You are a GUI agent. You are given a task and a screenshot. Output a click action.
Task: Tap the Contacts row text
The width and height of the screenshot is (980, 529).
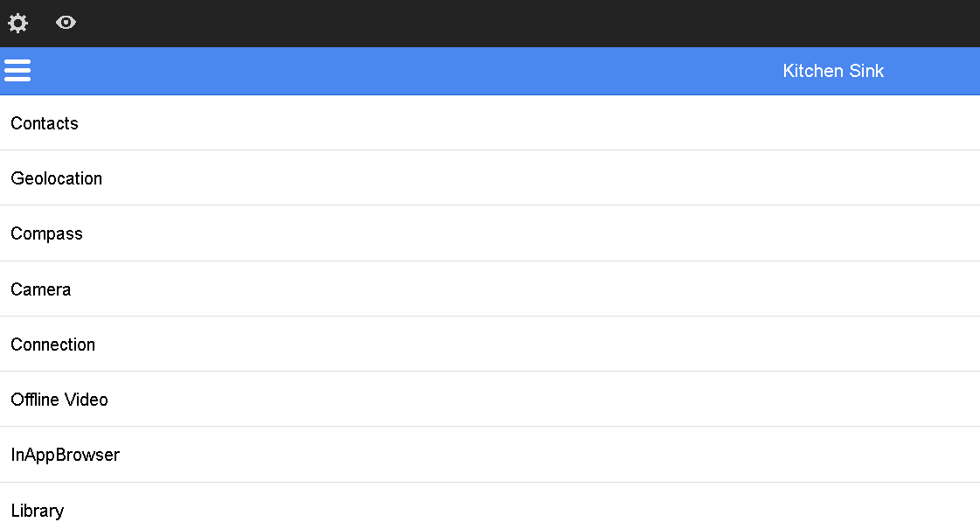pos(45,123)
